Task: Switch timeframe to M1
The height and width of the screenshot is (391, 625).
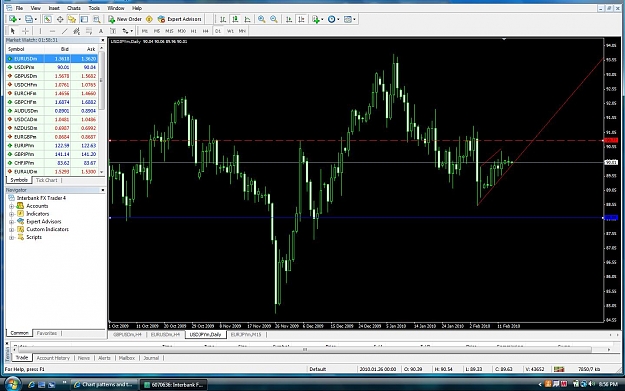Action: point(145,31)
